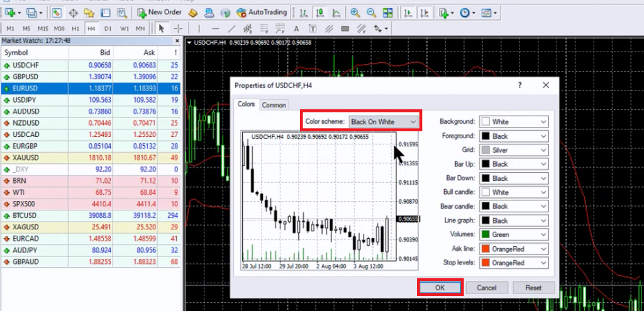Screen dimensions: 644x311
Task: Switch chart to candlesticks icon
Action: [x=319, y=13]
